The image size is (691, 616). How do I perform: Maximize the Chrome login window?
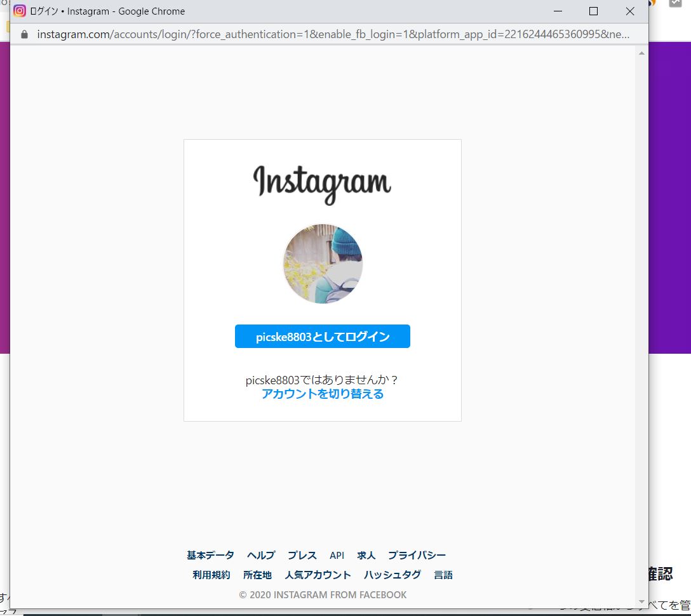coord(594,11)
